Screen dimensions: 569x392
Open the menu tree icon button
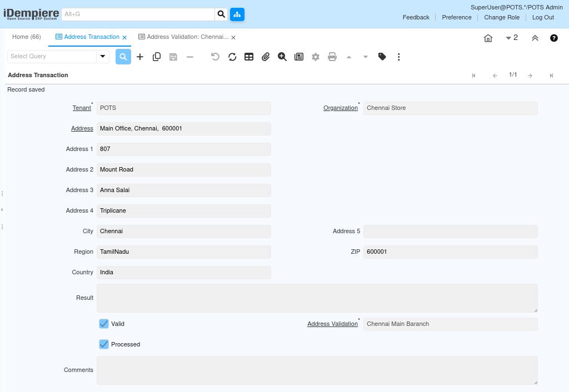tap(237, 14)
